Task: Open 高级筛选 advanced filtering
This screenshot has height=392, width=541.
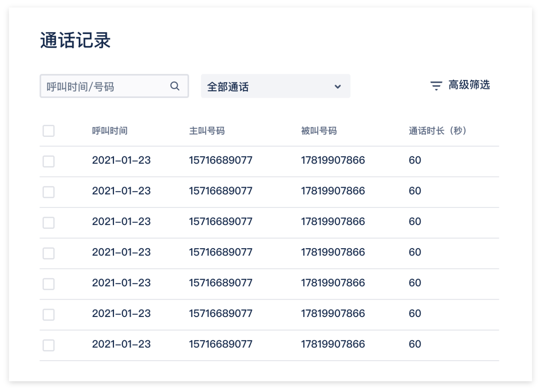Action: pyautogui.click(x=469, y=85)
